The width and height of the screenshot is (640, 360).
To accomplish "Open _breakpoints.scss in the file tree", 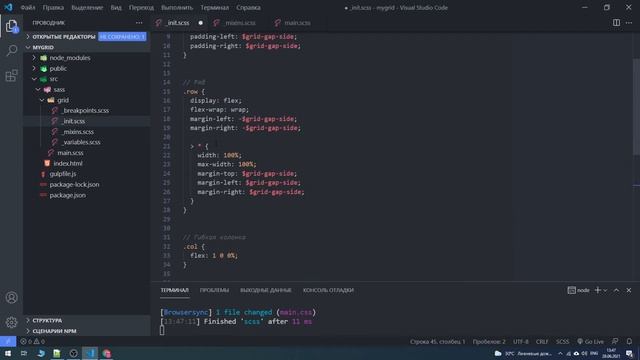I will 87,111.
